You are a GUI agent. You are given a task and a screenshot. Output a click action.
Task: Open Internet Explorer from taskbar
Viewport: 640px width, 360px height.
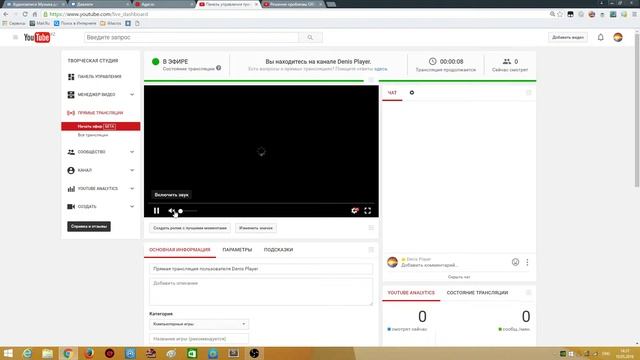(27, 353)
